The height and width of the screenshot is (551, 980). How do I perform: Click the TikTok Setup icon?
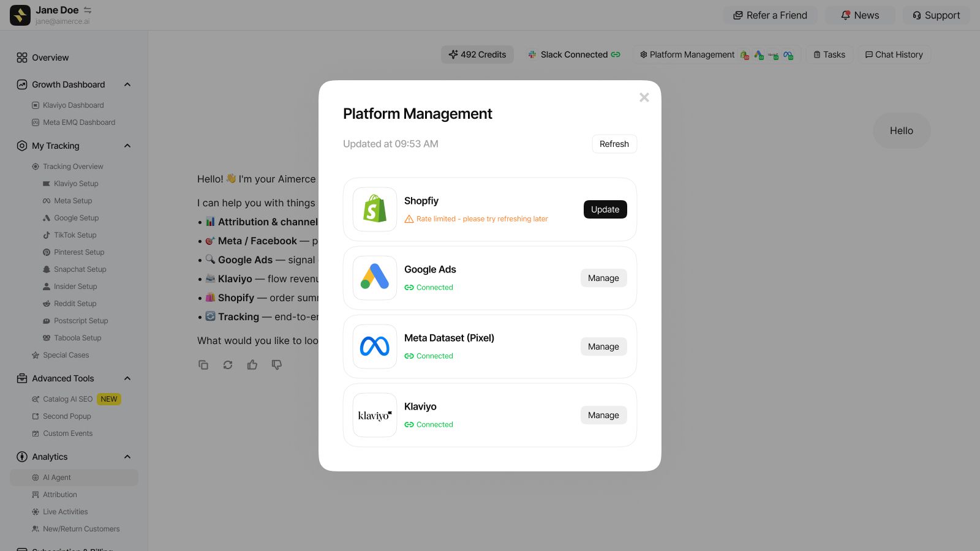click(47, 235)
